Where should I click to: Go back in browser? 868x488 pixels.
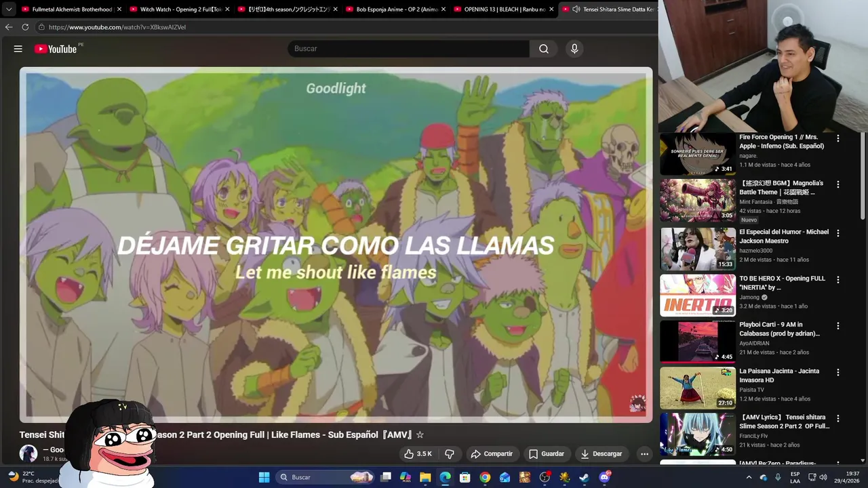tap(9, 27)
